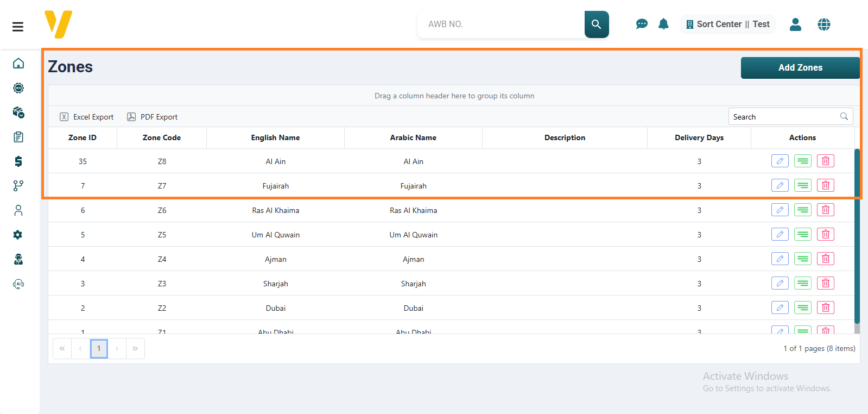Edit the Al Ain zone row
Viewport: 868px width, 414px height.
780,161
